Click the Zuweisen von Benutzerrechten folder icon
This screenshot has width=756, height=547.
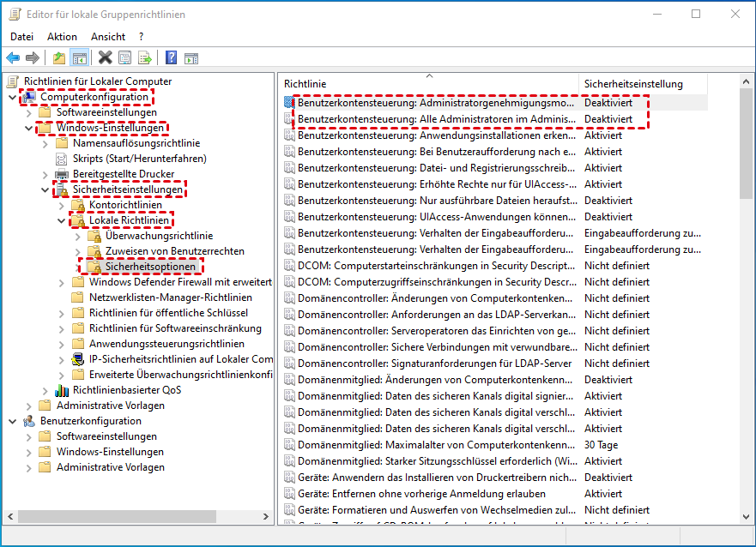(x=94, y=251)
